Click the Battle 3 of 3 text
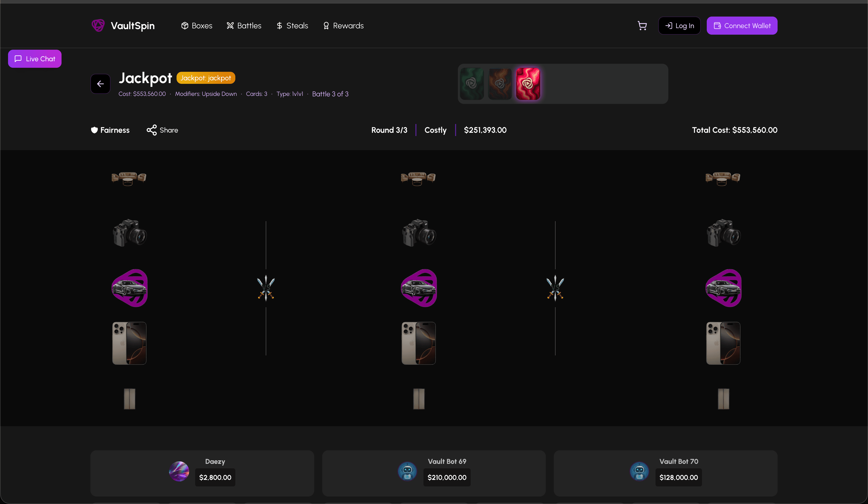This screenshot has height=504, width=868. coord(330,94)
